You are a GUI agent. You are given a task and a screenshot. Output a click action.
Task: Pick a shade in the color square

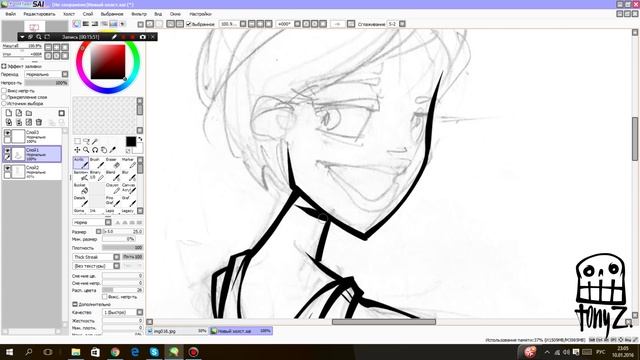[x=108, y=62]
